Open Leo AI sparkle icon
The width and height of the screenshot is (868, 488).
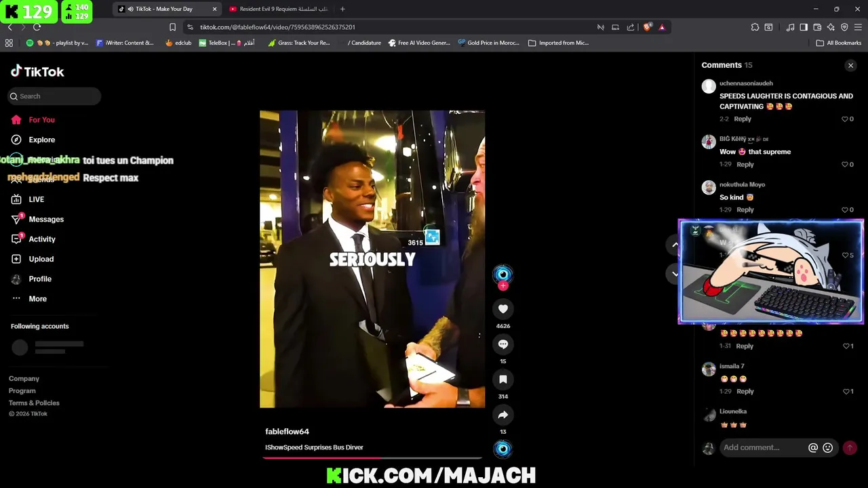(x=831, y=27)
